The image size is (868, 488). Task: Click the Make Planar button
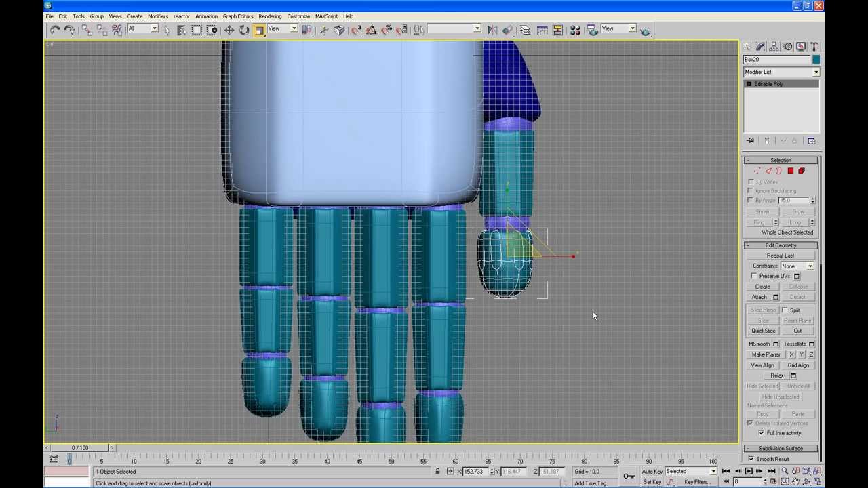coord(766,354)
